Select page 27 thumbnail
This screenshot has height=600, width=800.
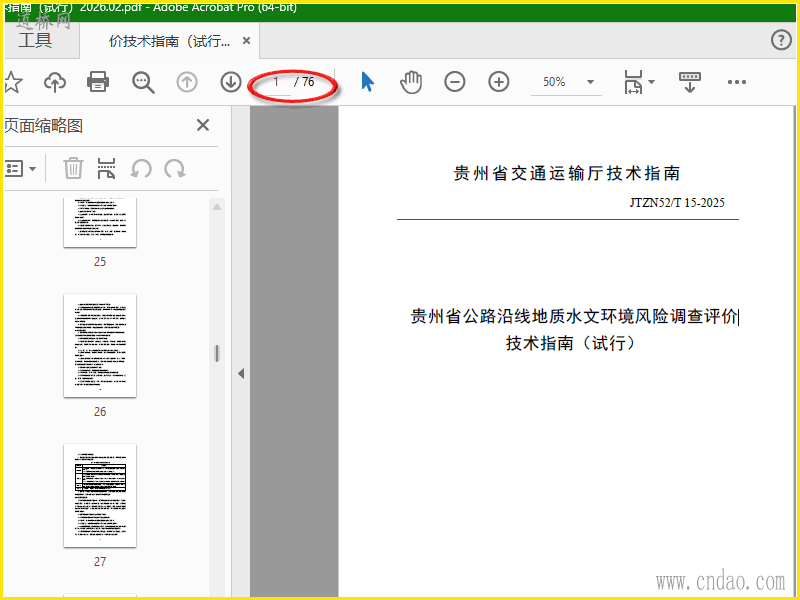(x=100, y=495)
